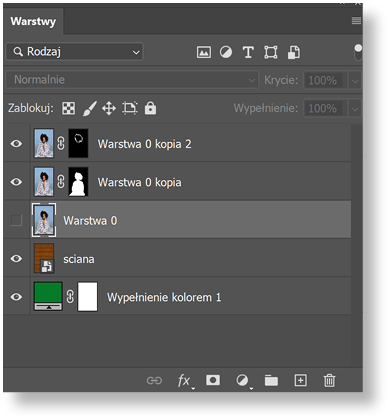The width and height of the screenshot is (390, 419).
Task: Hide the Warstwa 0 kopia 2 layer
Action: [16, 144]
